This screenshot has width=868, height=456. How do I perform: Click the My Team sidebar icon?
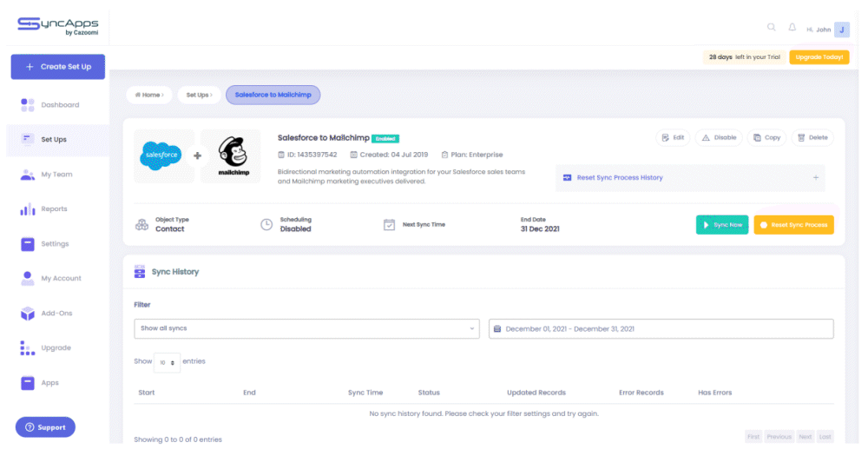coord(27,175)
